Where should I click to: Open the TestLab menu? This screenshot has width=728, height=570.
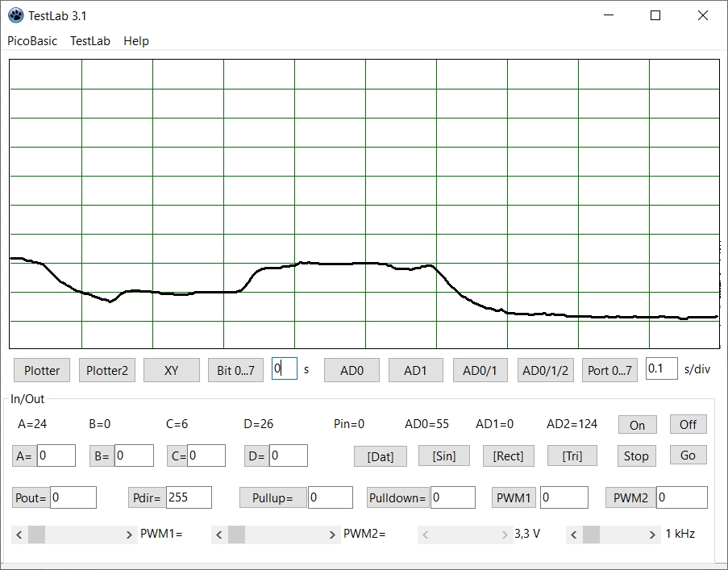[90, 41]
